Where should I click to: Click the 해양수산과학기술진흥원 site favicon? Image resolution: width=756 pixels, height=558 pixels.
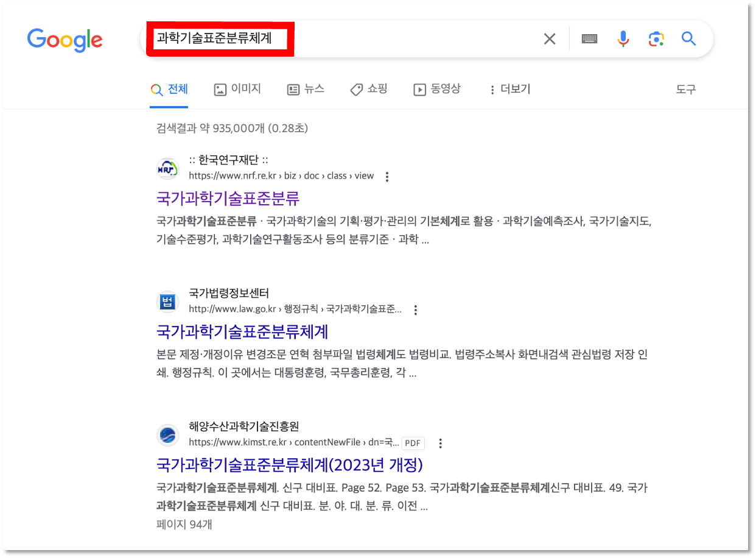167,435
